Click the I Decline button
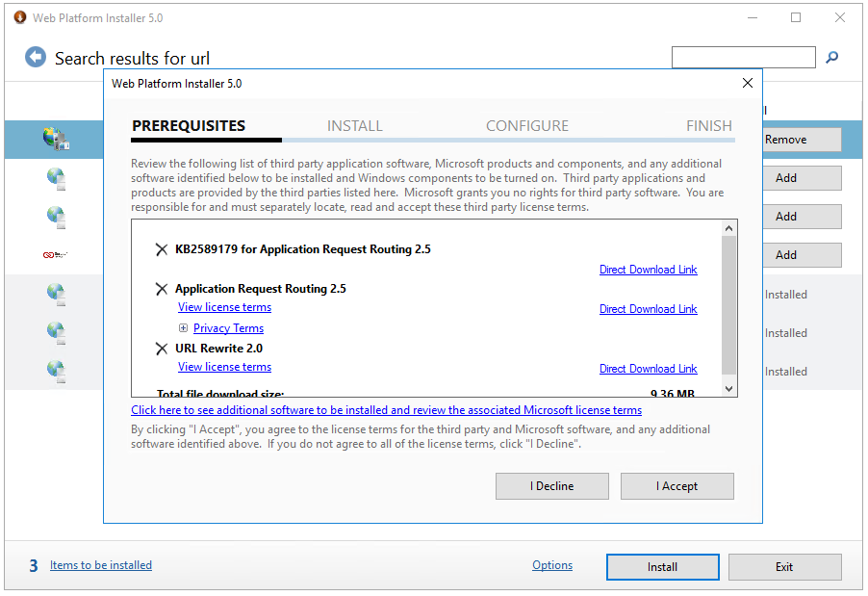868x596 pixels. (x=552, y=486)
